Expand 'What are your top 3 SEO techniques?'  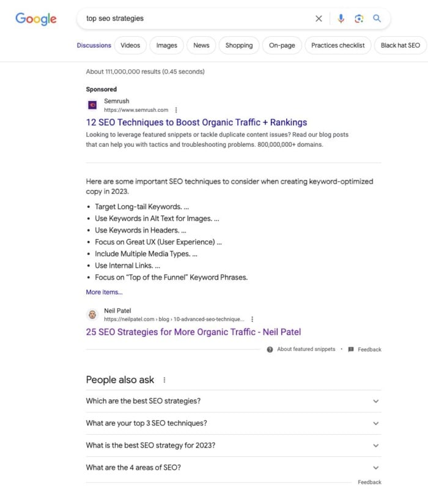pos(234,423)
